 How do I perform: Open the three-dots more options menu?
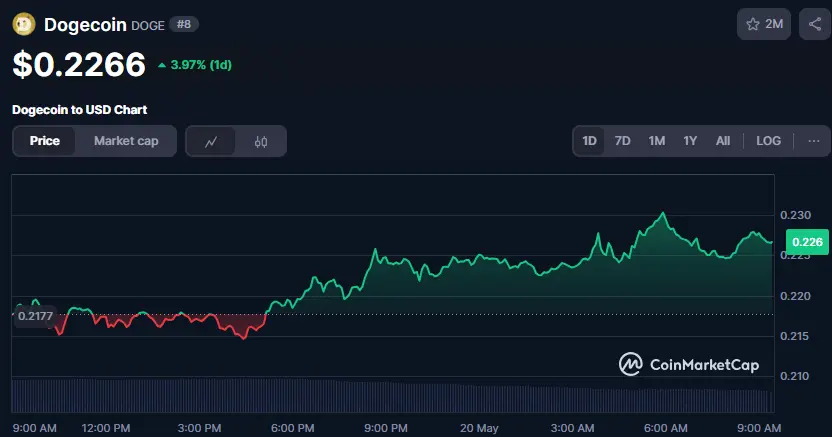pos(813,141)
